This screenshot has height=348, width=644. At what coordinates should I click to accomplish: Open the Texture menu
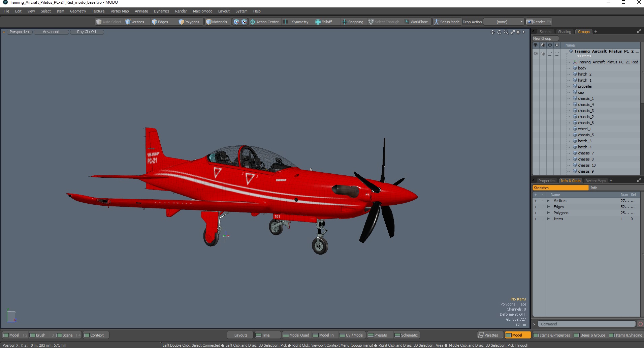pos(98,11)
